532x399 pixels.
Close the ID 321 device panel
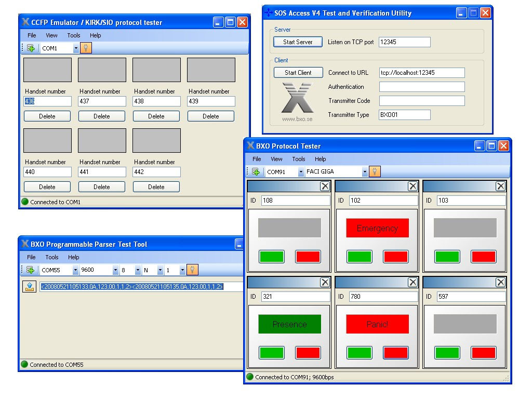(325, 282)
